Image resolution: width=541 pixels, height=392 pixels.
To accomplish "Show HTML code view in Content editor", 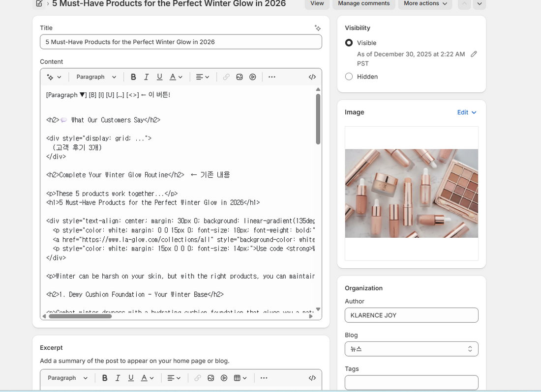I will (x=312, y=77).
